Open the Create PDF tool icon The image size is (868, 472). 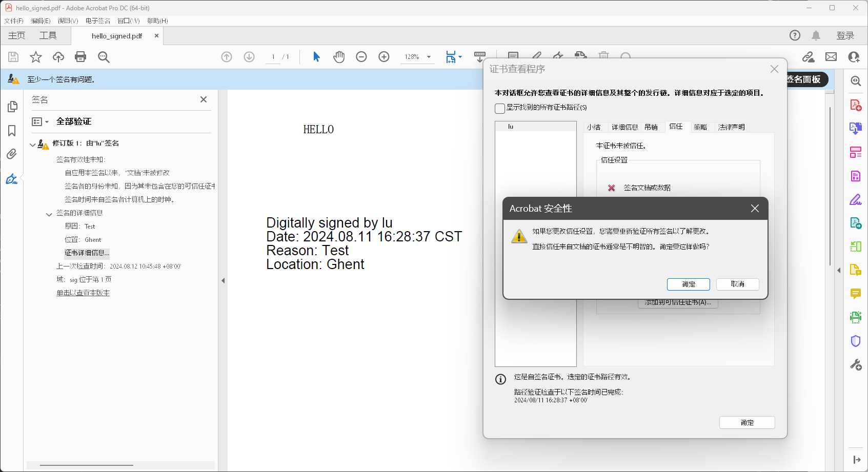[x=856, y=105]
